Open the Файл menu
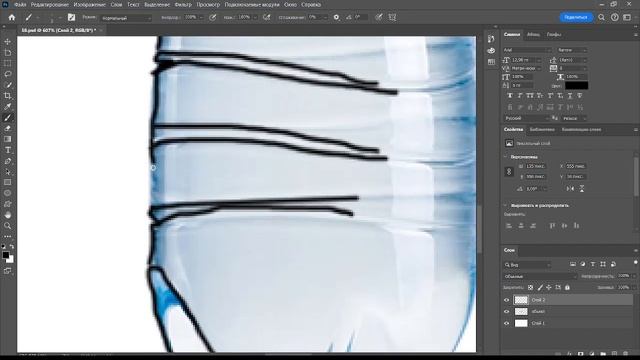Screen dimensions: 640x360 (20, 5)
